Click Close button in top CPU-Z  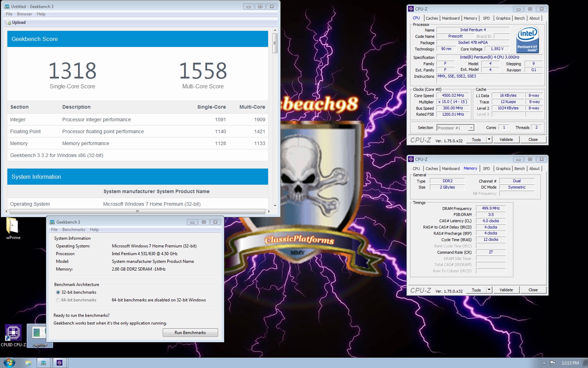(x=533, y=139)
